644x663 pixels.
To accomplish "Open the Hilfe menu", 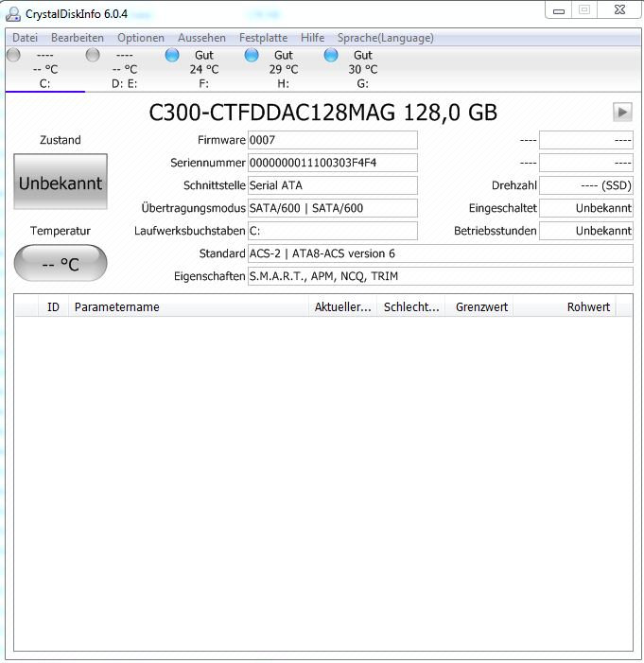I will [x=312, y=38].
